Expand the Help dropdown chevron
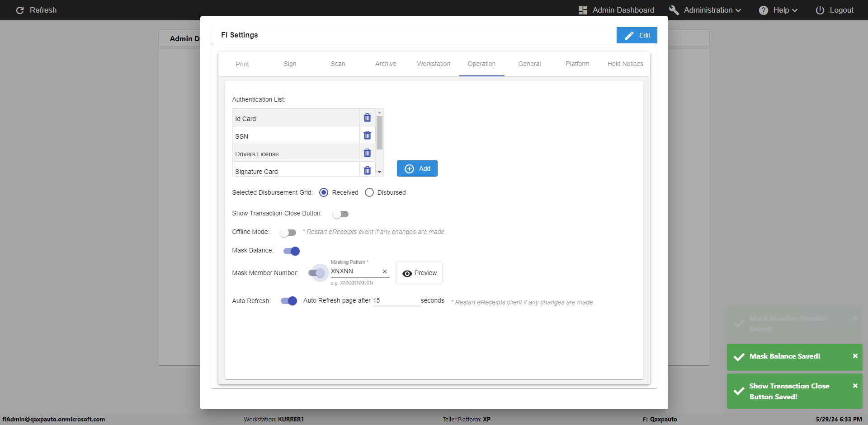This screenshot has width=868, height=425. [x=795, y=10]
